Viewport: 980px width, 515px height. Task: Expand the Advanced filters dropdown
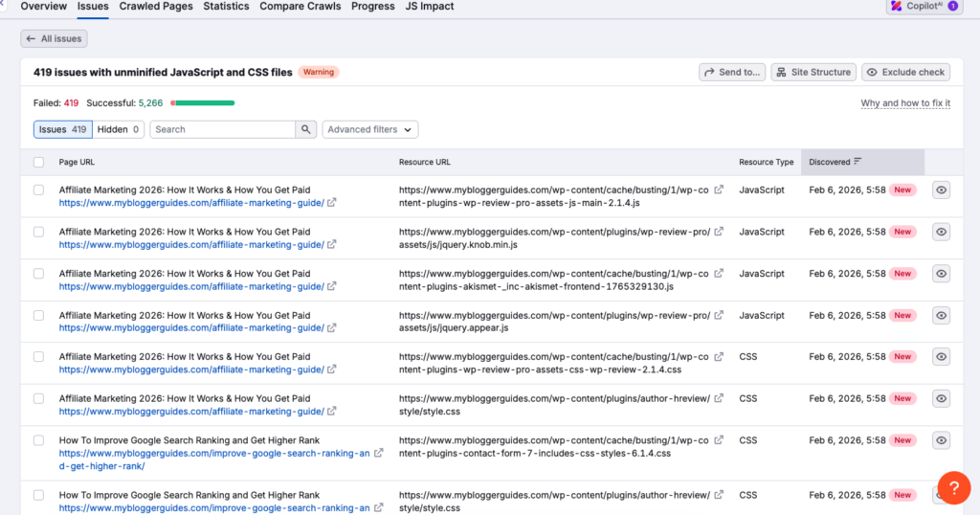click(x=370, y=129)
